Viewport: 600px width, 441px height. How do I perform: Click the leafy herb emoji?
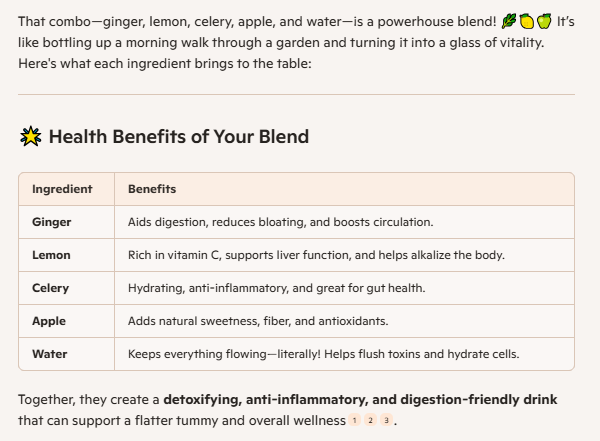click(x=509, y=21)
